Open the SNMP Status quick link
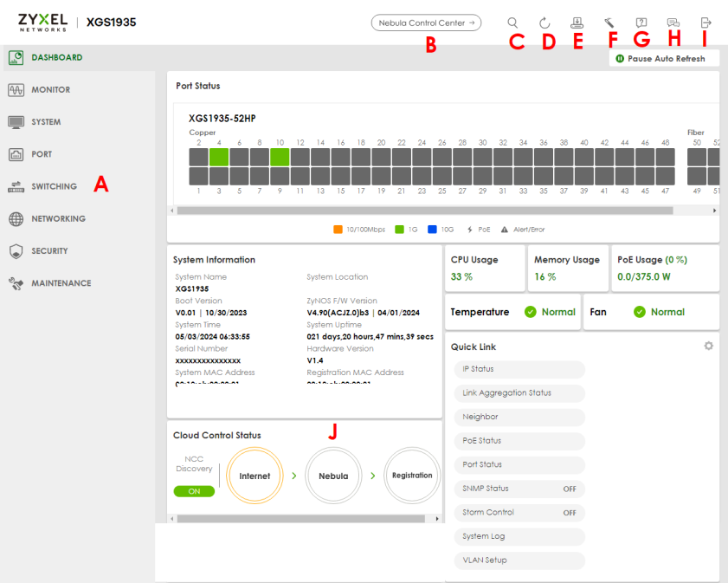 coord(519,489)
